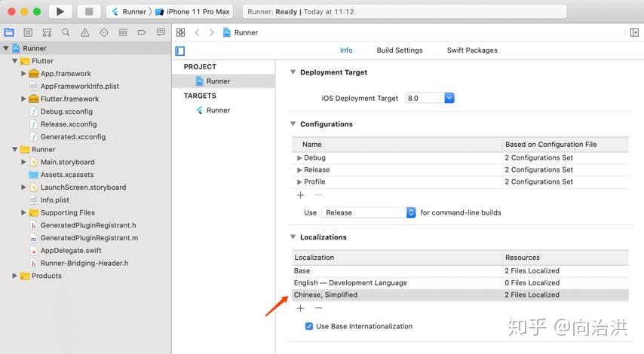Go back in editor history

click(x=197, y=32)
